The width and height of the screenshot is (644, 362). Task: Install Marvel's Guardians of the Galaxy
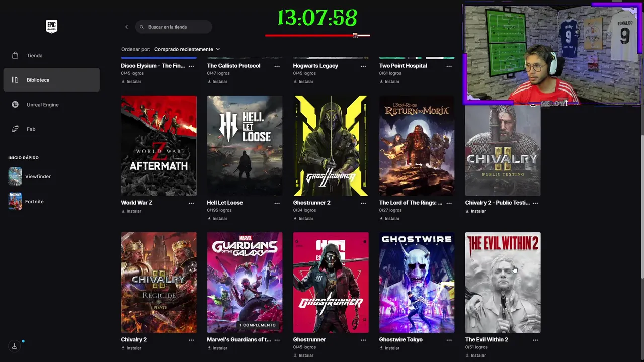(217, 348)
